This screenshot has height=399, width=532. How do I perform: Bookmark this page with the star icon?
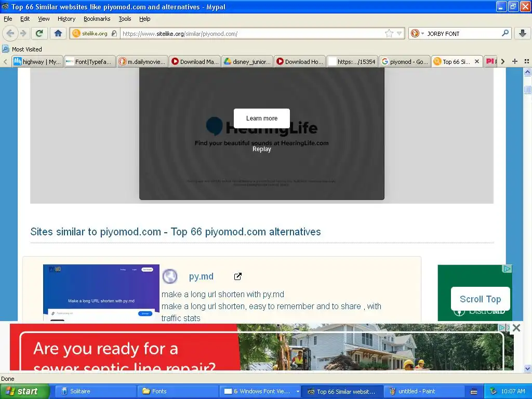(389, 33)
